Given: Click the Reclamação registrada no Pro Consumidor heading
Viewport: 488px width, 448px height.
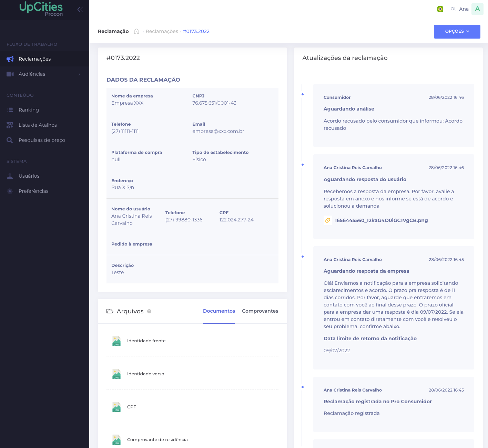Looking at the screenshot, I should [x=377, y=402].
